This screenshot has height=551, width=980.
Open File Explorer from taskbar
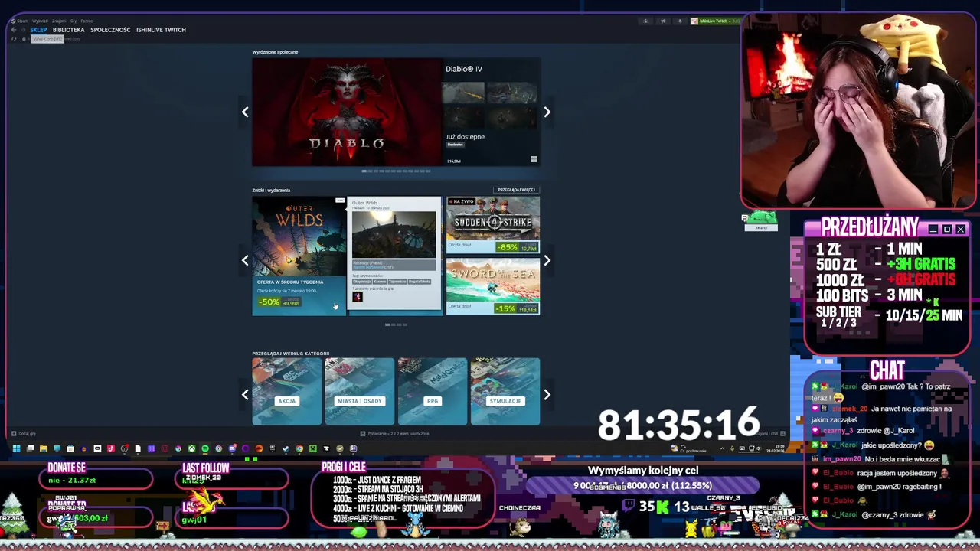coord(44,448)
